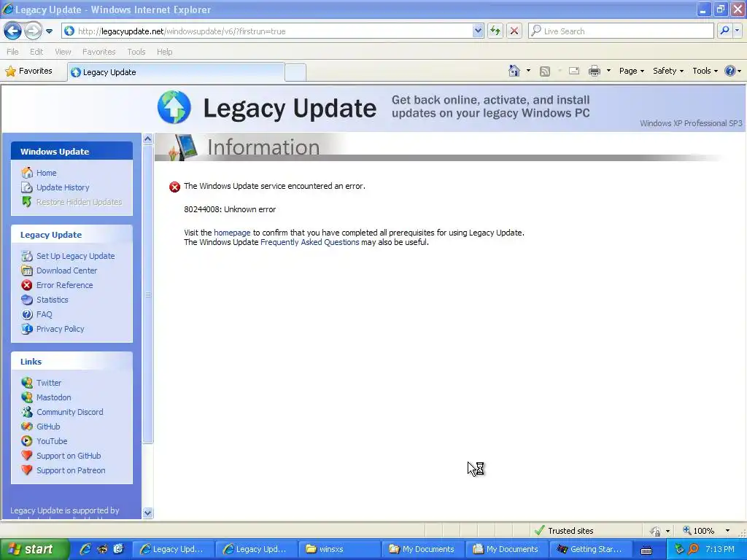The image size is (747, 560).
Task: Open the Frequently Asked Questions link
Action: tap(309, 242)
